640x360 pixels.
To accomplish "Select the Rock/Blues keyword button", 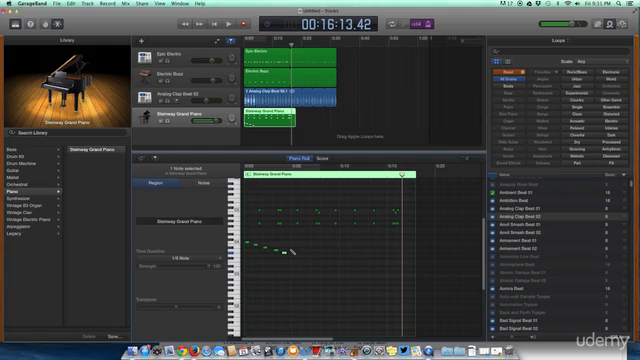I will [x=577, y=72].
